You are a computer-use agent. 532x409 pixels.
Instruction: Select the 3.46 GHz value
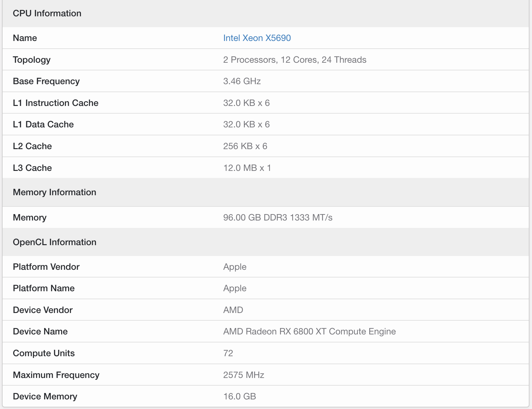coord(242,81)
